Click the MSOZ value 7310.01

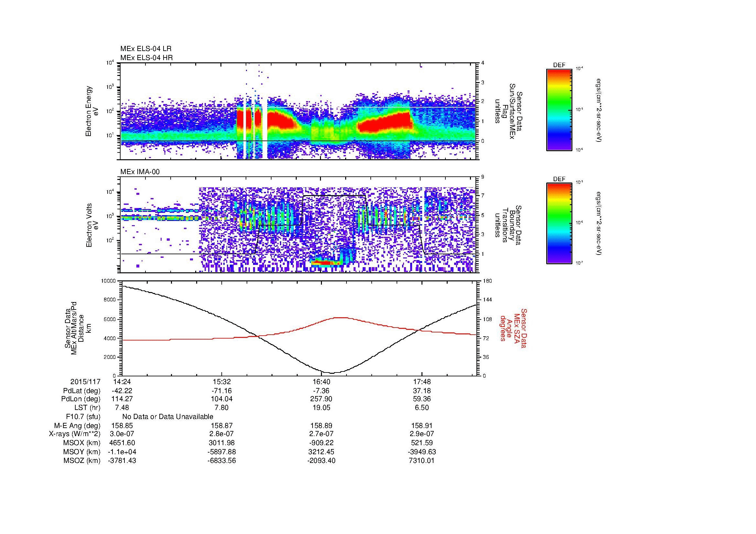(x=422, y=461)
